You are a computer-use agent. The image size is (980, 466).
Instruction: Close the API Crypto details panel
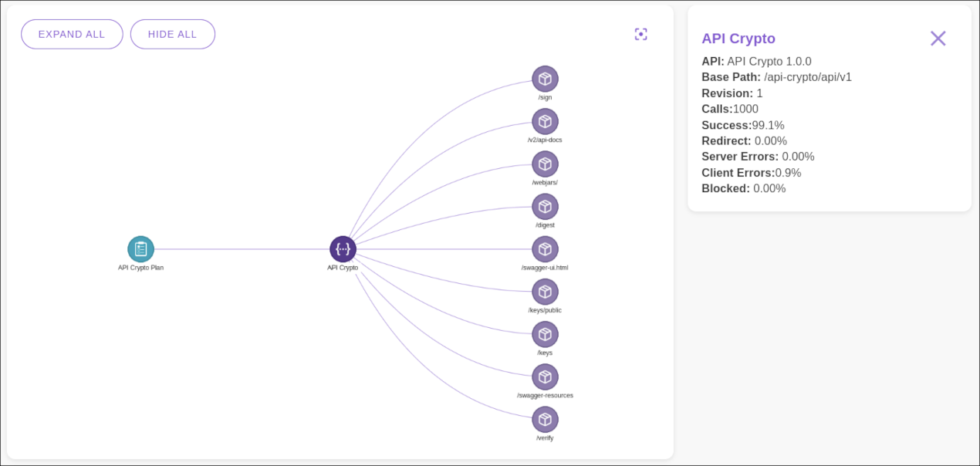click(938, 38)
